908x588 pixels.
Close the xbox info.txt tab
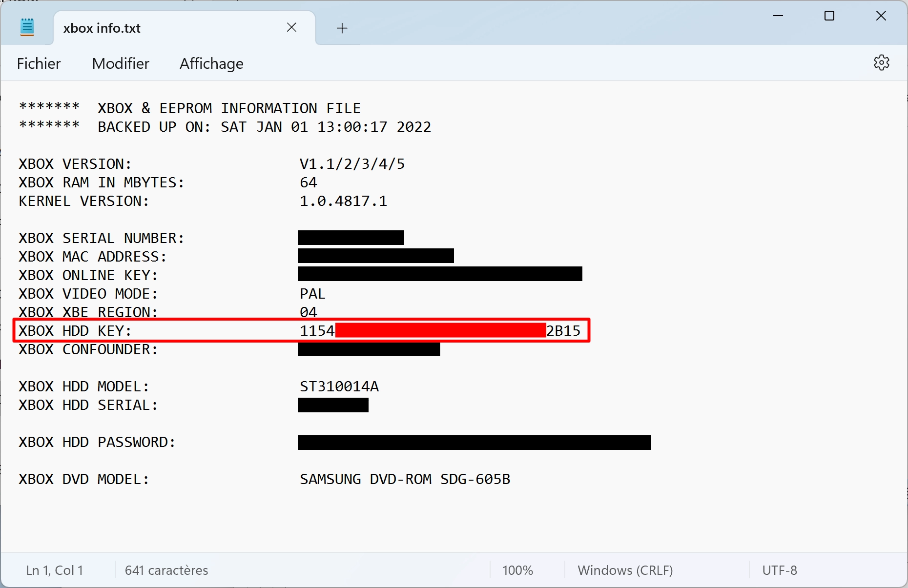[x=291, y=27]
